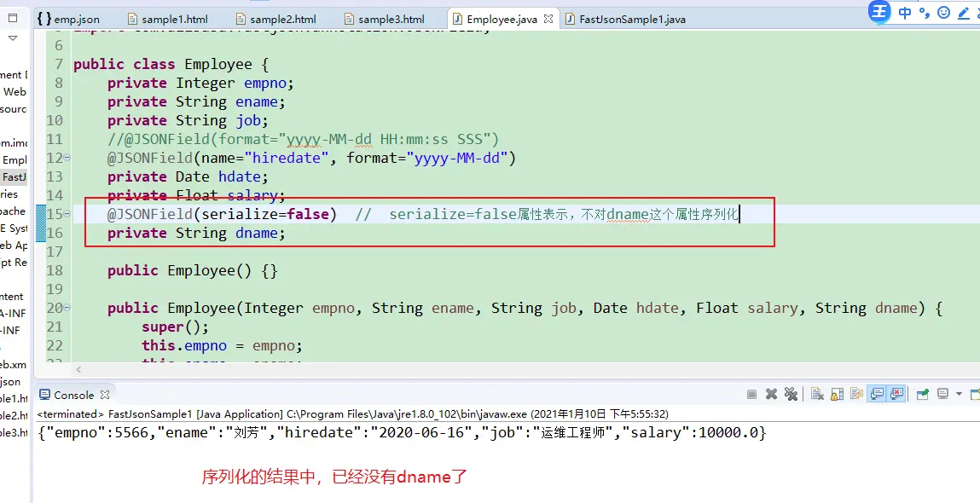Toggle Scroll Lock in console toolbar
The image size is (980, 503).
(837, 395)
